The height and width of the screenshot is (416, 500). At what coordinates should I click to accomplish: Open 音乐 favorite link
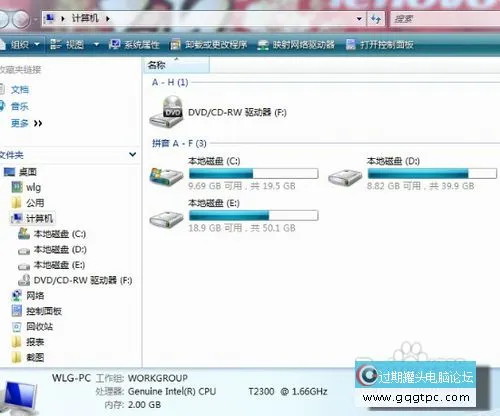(x=20, y=106)
